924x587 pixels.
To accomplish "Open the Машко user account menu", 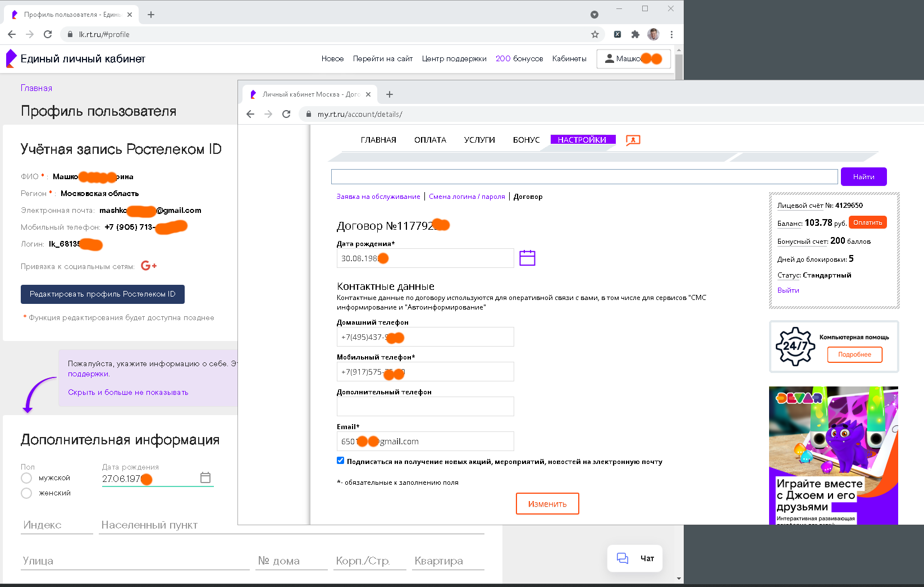I will [634, 58].
